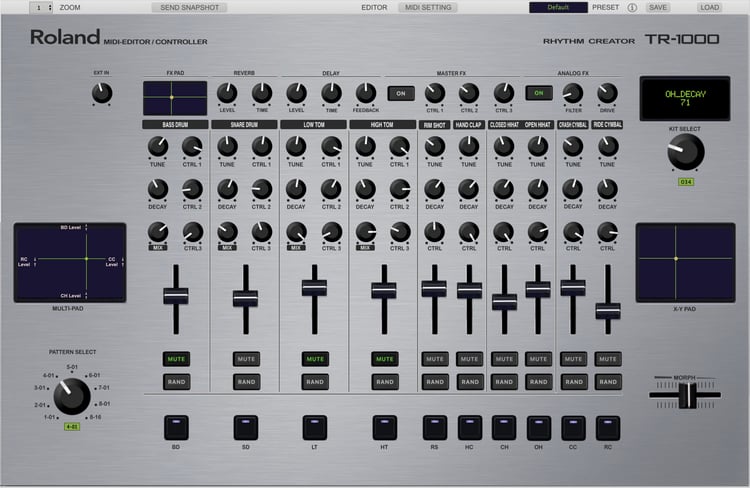Click the kit number 014 value
750x488 pixels.
(685, 182)
